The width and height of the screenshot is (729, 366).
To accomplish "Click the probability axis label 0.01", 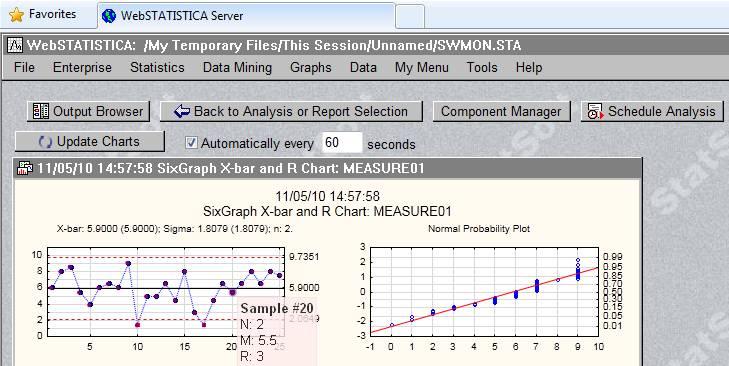I will point(612,326).
